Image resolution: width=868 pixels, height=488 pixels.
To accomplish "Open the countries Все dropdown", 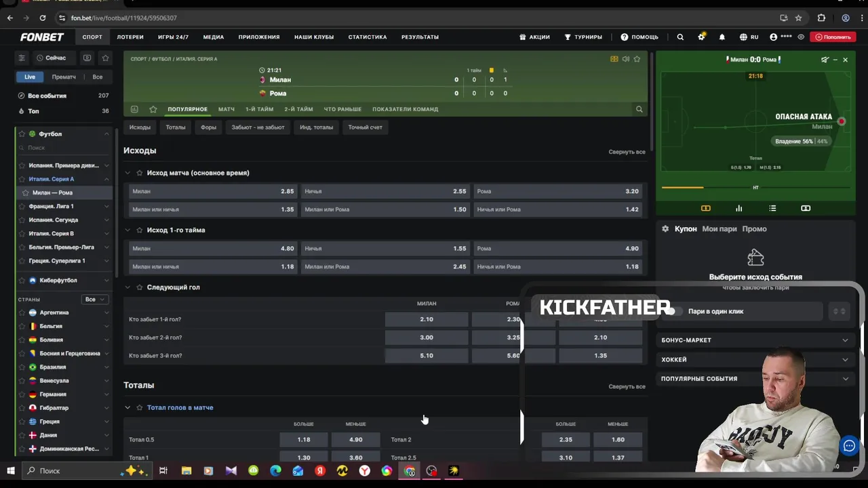I will 94,299.
